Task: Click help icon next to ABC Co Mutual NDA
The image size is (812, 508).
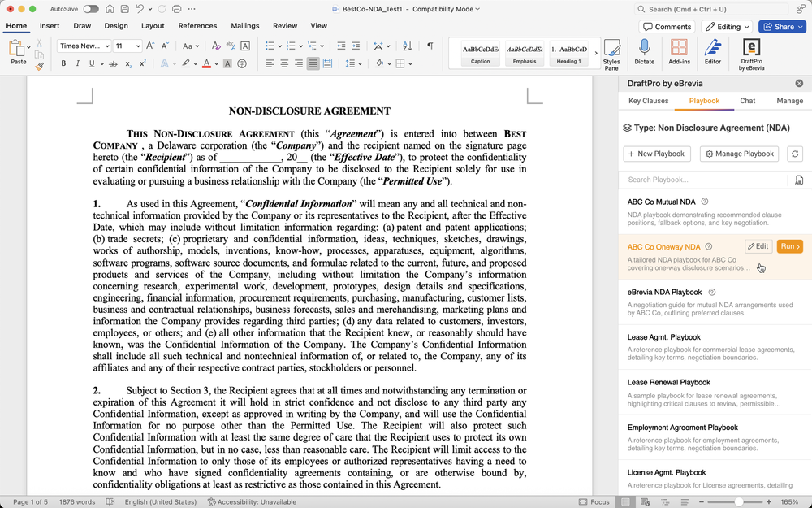Action: pos(704,202)
